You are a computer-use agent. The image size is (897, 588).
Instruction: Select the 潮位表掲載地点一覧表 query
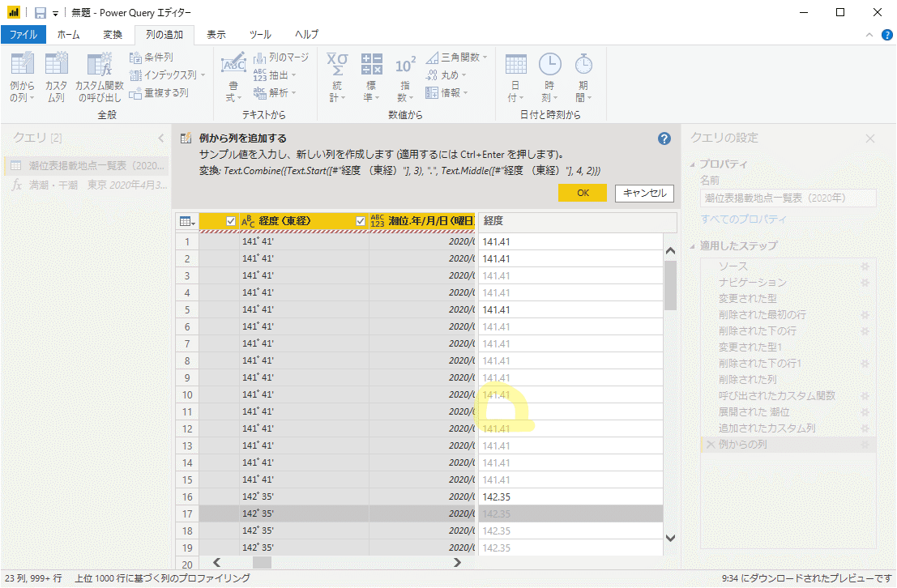(x=86, y=166)
